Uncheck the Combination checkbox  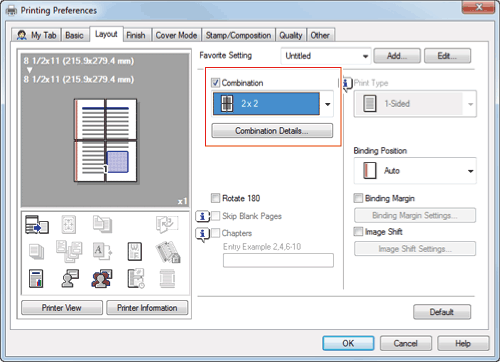(x=215, y=83)
